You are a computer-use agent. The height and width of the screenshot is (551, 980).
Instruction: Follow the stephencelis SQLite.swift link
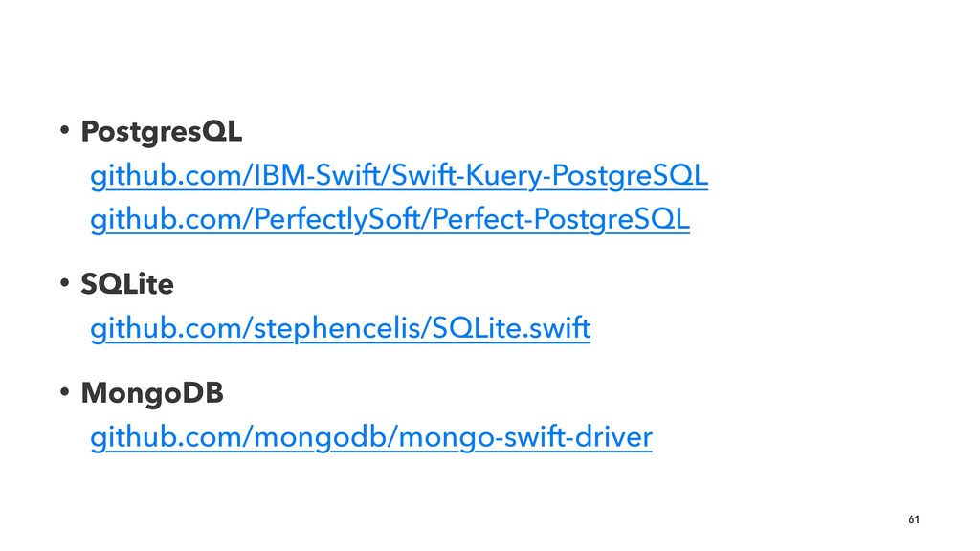(340, 328)
